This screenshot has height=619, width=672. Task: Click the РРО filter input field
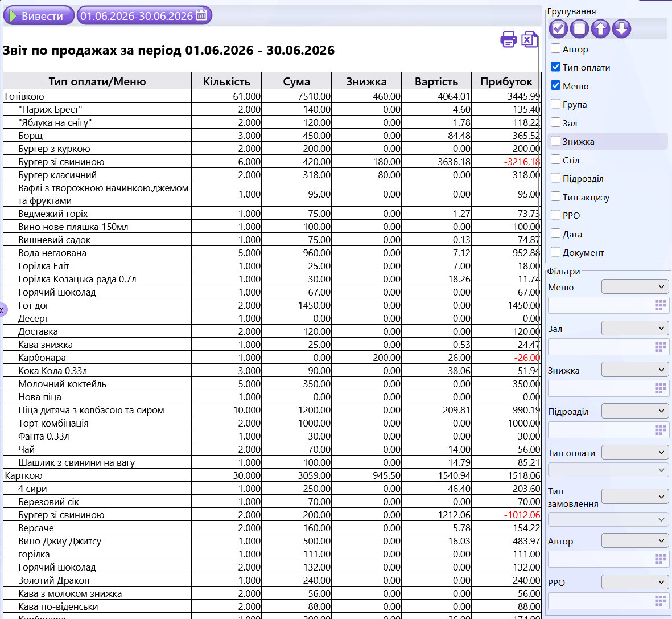point(608,601)
